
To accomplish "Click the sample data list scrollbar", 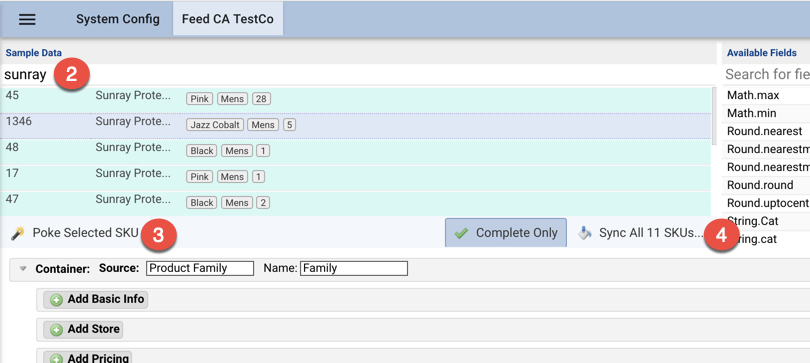I will (x=714, y=116).
